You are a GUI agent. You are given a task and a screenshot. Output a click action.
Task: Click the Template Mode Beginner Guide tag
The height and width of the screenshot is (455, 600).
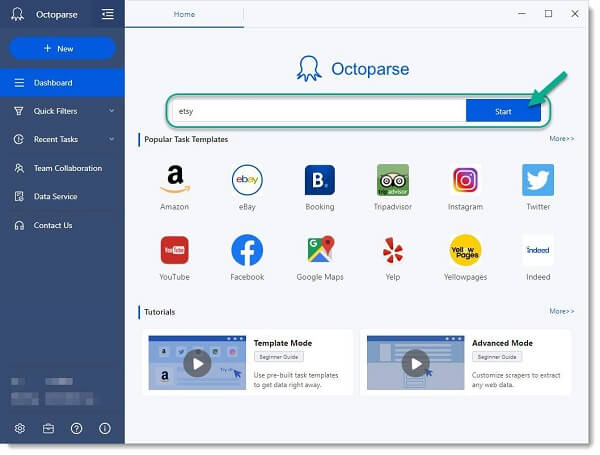[x=279, y=357]
